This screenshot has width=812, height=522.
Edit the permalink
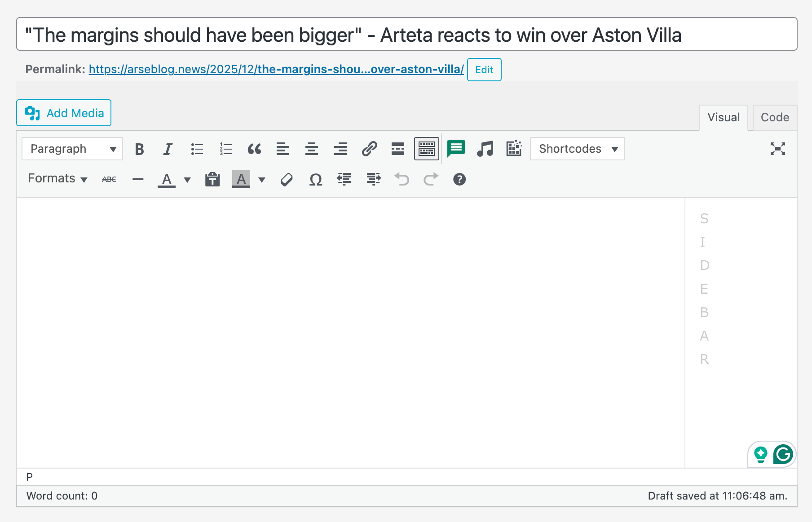click(x=484, y=70)
